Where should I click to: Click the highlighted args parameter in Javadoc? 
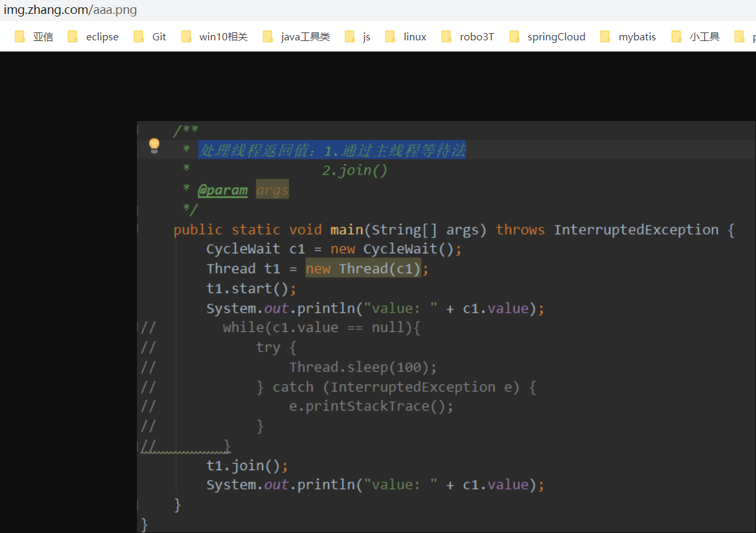click(273, 190)
